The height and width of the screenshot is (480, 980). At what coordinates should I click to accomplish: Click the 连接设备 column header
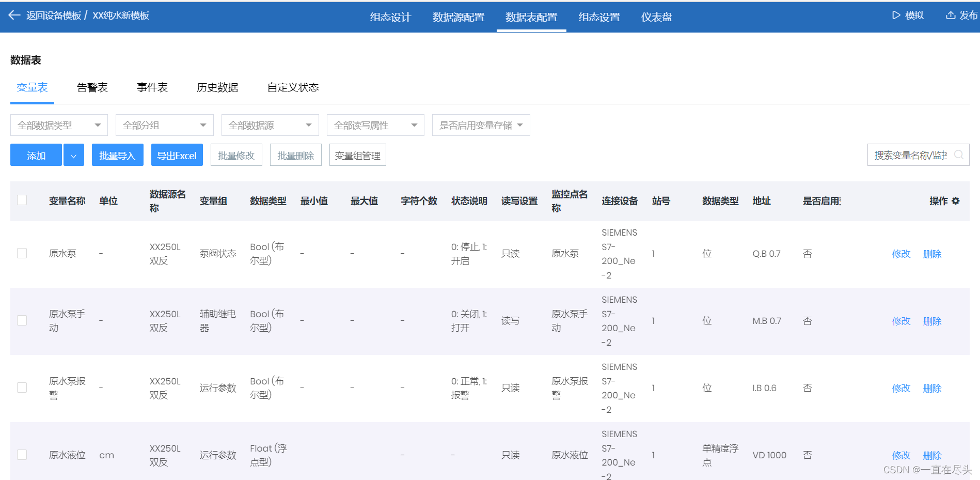tap(620, 201)
